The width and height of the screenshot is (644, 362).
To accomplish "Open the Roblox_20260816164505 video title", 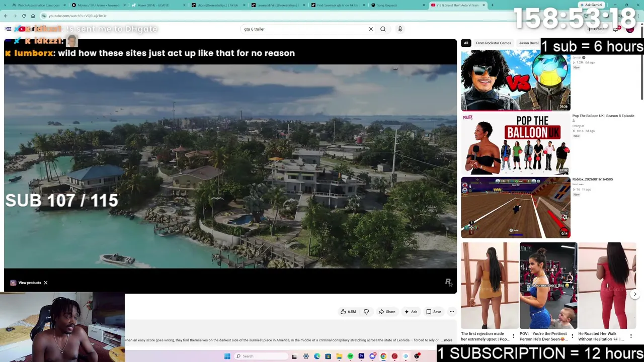I will click(x=593, y=179).
